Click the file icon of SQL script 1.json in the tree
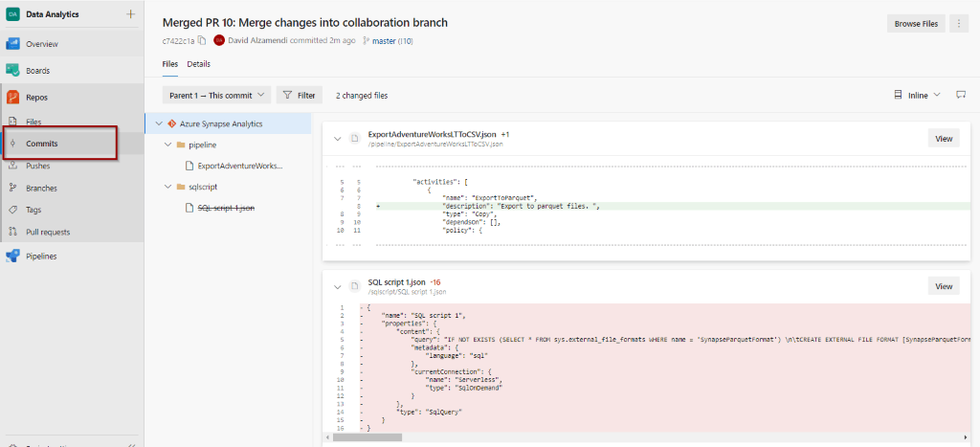Screen dimensions: 980x447 click(x=189, y=208)
